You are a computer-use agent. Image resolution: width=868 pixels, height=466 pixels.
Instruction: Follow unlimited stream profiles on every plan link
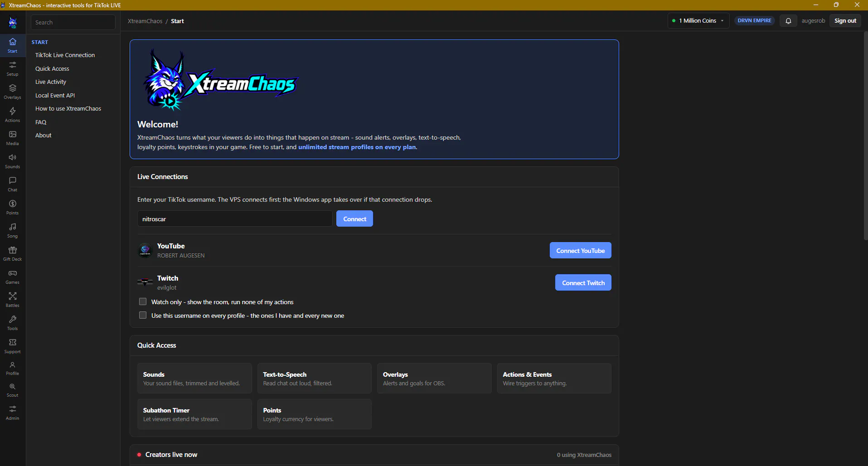[x=357, y=147]
